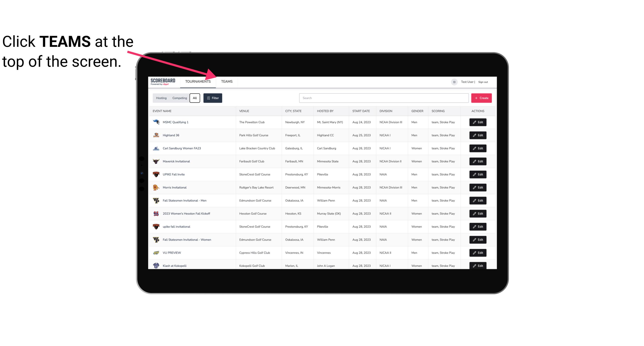Click the DIVISION column header to sort
Viewport: 644px width, 346px height.
click(386, 111)
